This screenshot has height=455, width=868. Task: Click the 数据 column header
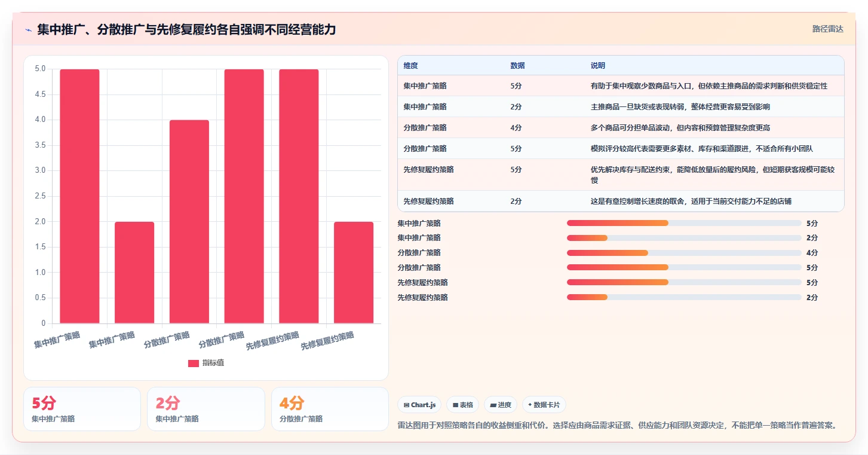(x=517, y=66)
